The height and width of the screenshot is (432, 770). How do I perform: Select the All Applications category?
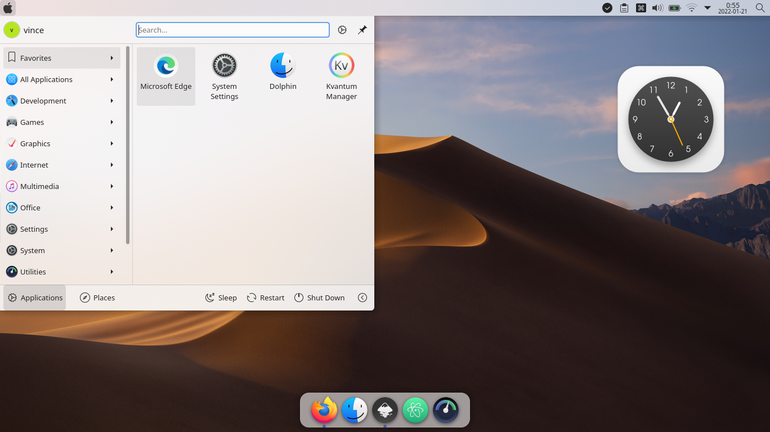coord(61,79)
